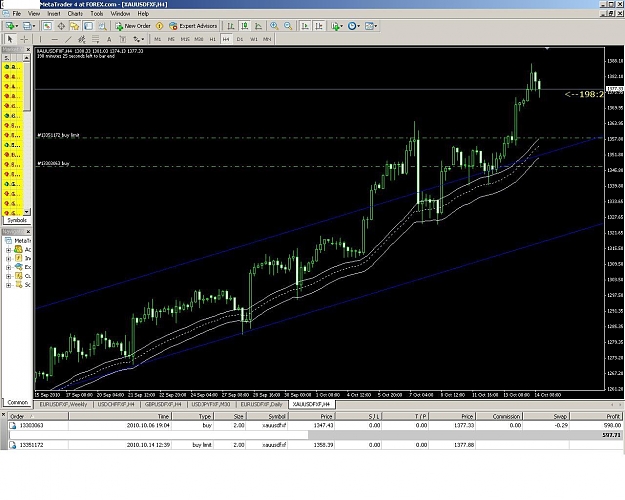Expand the Accounts node in Navigator

point(8,250)
